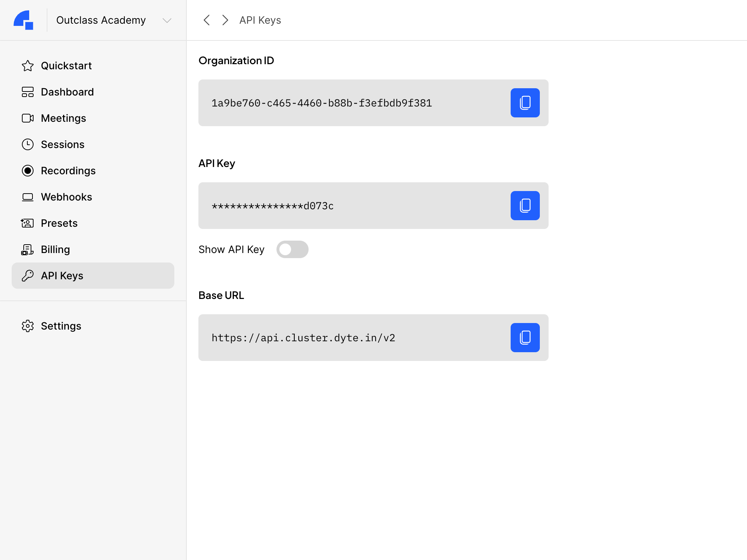
Task: Click the Dashboard icon in sidebar
Action: click(x=27, y=92)
